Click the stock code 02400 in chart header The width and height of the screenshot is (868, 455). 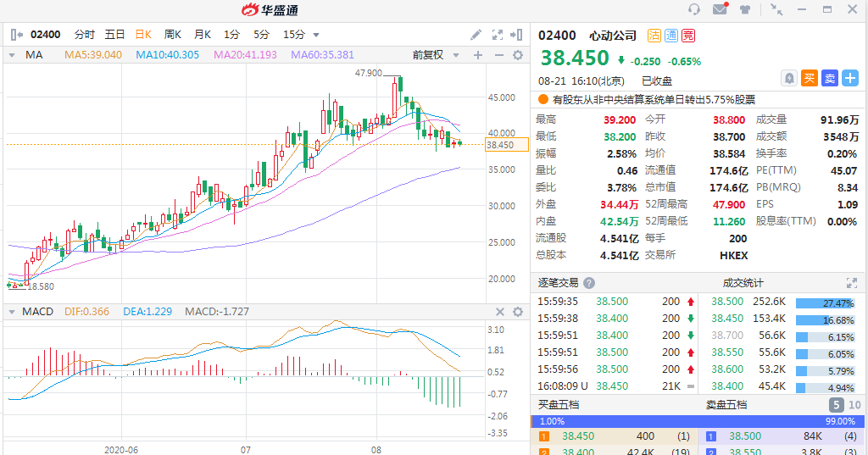coord(46,35)
